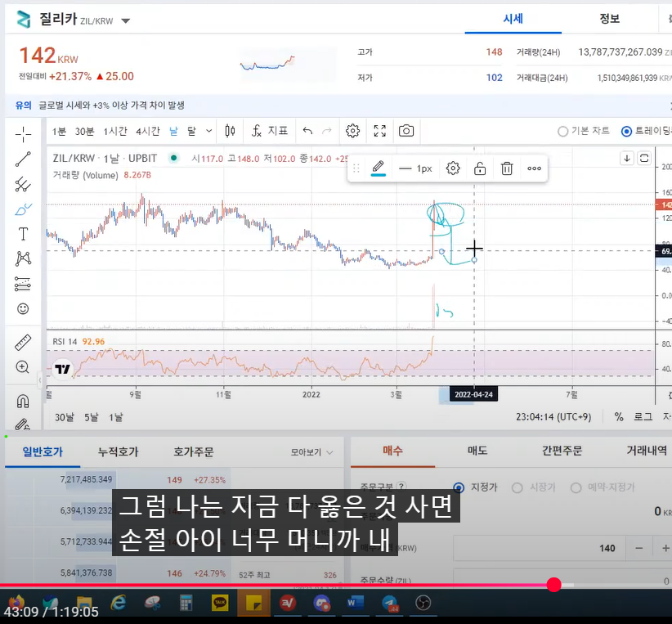Image resolution: width=672 pixels, height=624 pixels.
Task: Select 예약-지정가 order type
Action: [576, 487]
